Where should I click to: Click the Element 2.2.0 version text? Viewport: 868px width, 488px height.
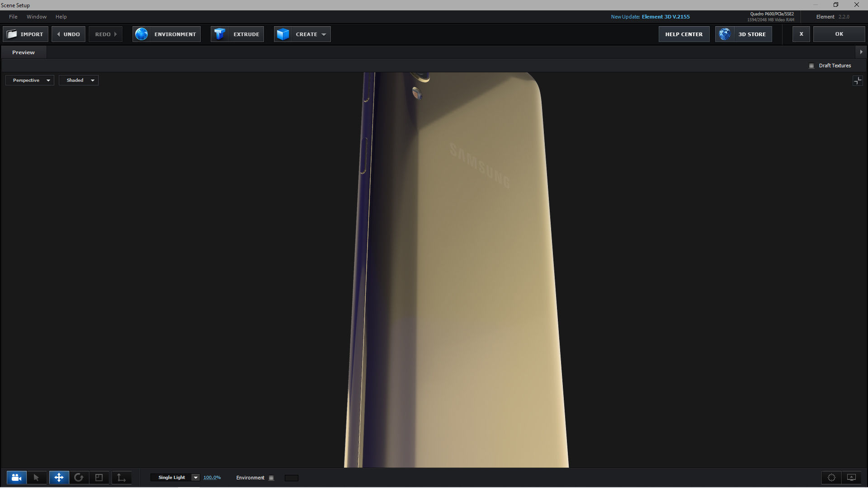tap(833, 17)
